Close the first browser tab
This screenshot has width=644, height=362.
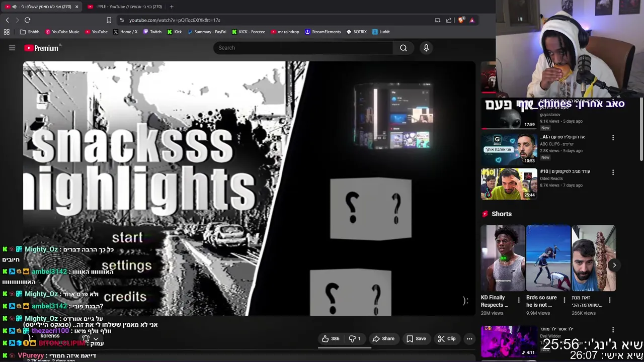76,7
